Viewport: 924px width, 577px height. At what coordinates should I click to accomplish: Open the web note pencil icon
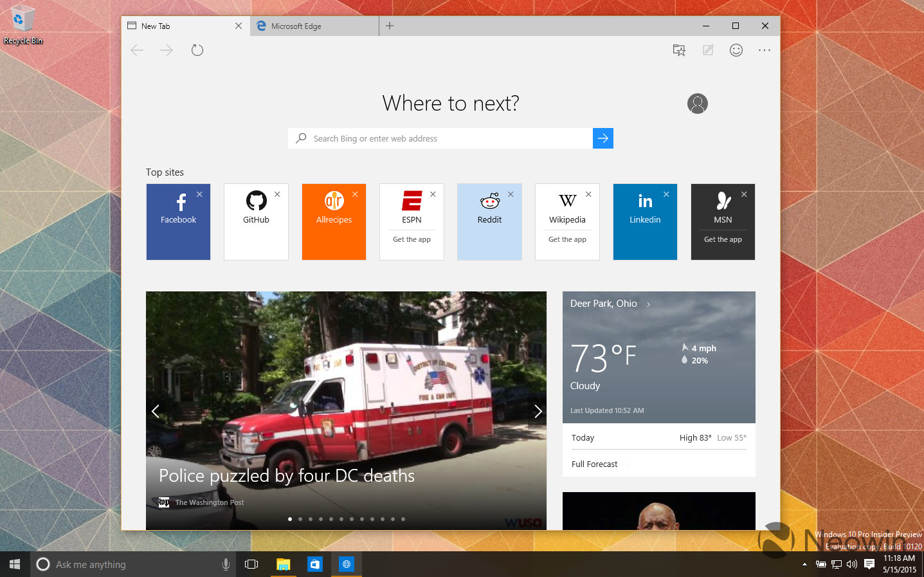click(x=708, y=50)
